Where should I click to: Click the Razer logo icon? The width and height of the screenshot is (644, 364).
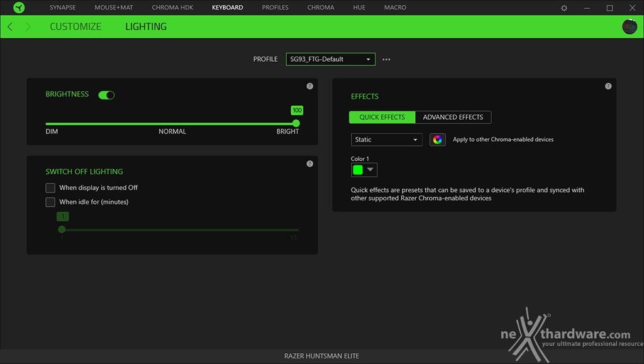(x=19, y=8)
